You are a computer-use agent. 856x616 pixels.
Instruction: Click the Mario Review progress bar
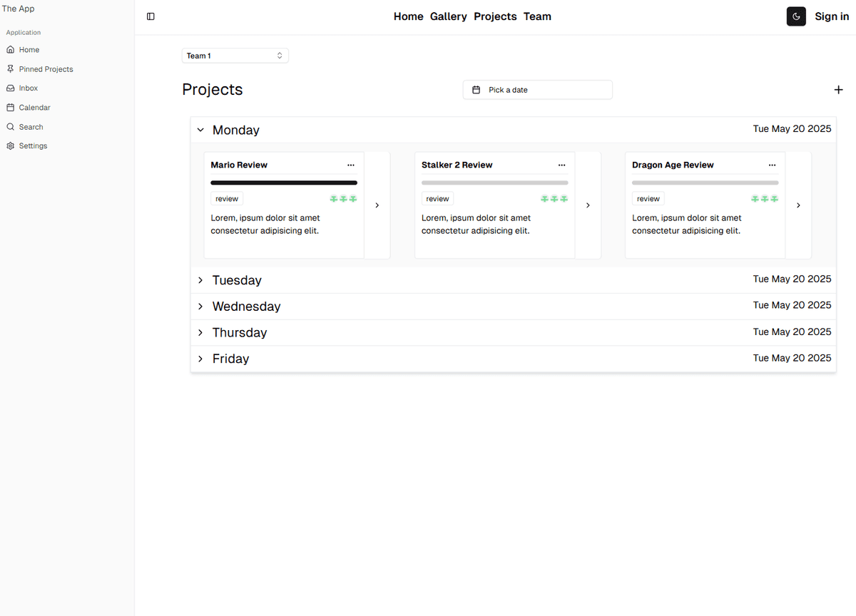(x=284, y=183)
